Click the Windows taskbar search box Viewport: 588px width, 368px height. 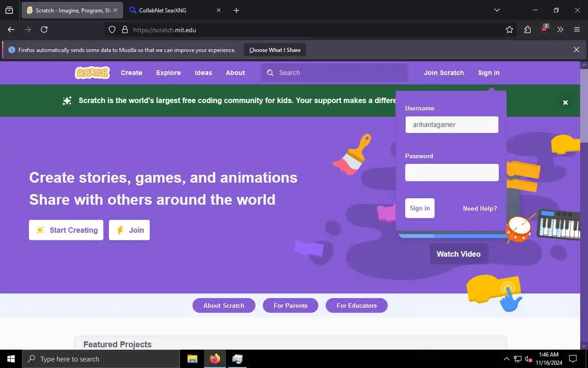tap(101, 359)
